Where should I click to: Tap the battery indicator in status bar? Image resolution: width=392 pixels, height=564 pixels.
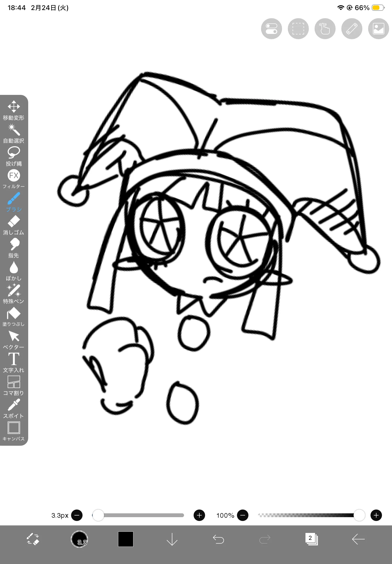378,8
